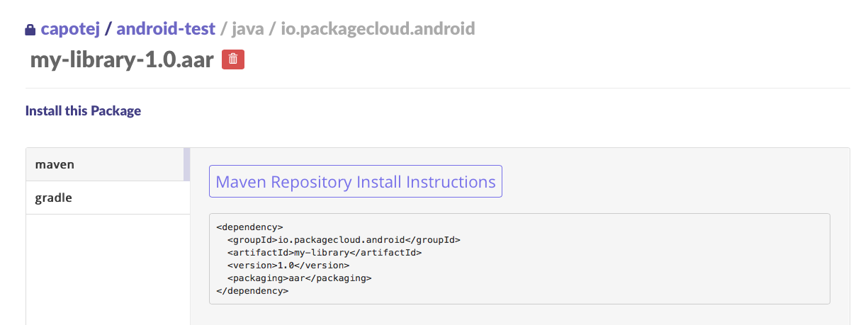Click the opening dependency tag line
This screenshot has width=868, height=325.
point(250,227)
